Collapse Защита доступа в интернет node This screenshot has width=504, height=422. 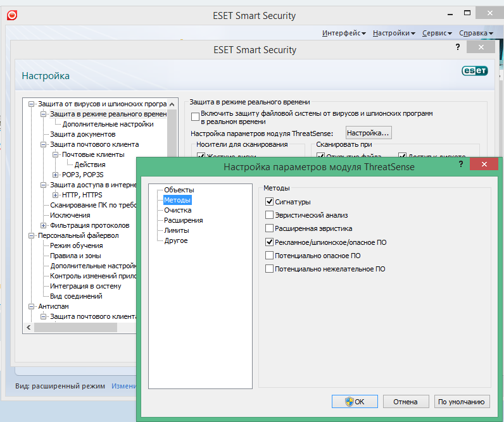pos(43,185)
